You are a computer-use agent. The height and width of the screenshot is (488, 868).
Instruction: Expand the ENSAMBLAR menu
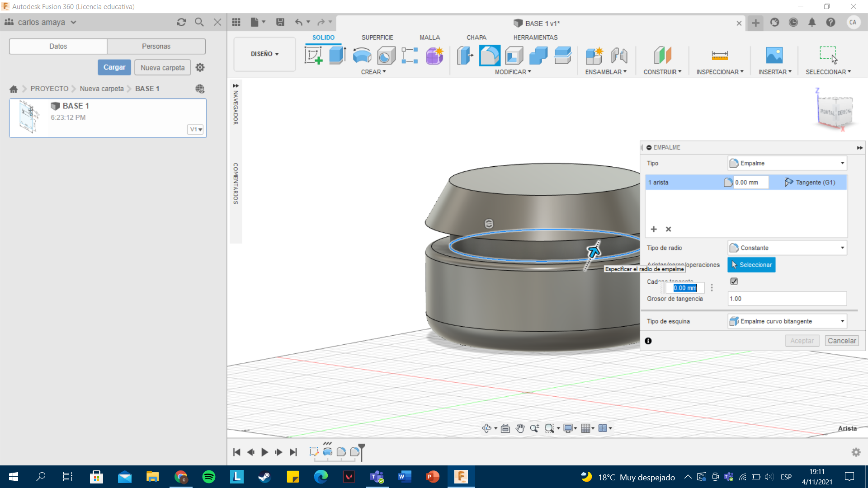(x=606, y=72)
